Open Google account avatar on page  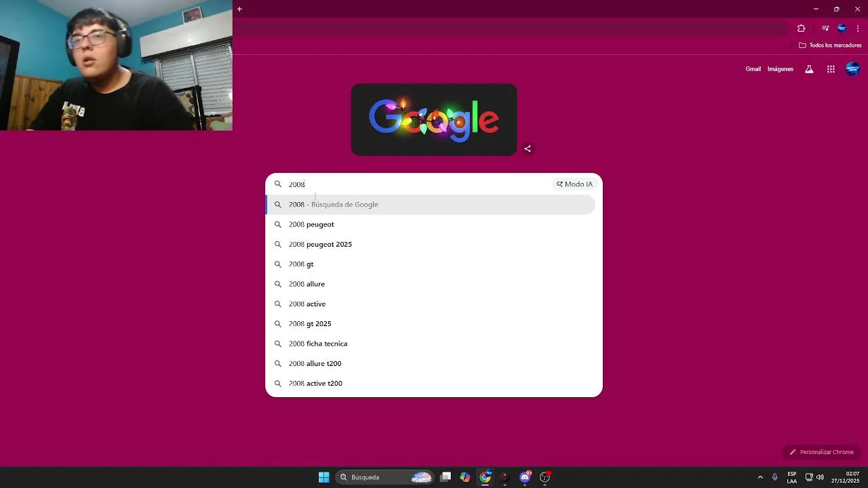[x=852, y=69]
